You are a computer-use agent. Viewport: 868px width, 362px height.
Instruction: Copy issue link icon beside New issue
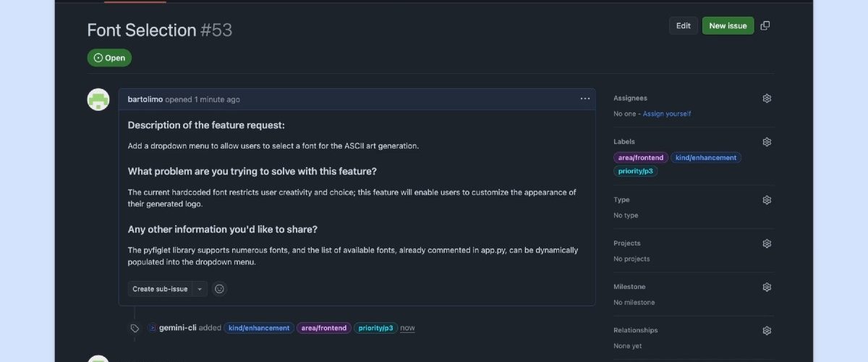coord(765,25)
